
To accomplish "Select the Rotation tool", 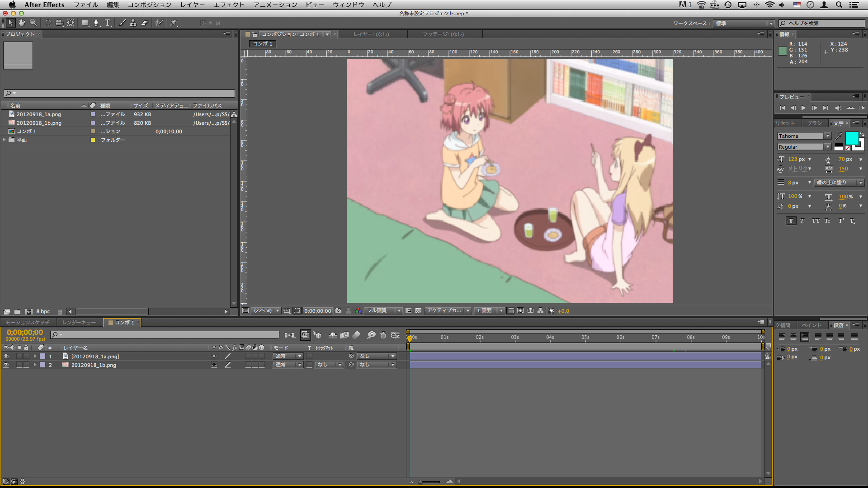I will pos(47,23).
